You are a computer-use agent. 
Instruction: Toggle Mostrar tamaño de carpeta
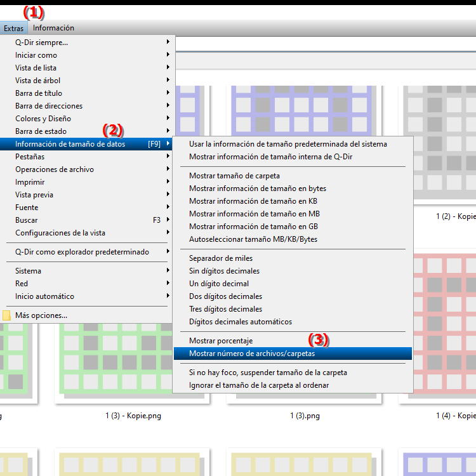click(293, 176)
